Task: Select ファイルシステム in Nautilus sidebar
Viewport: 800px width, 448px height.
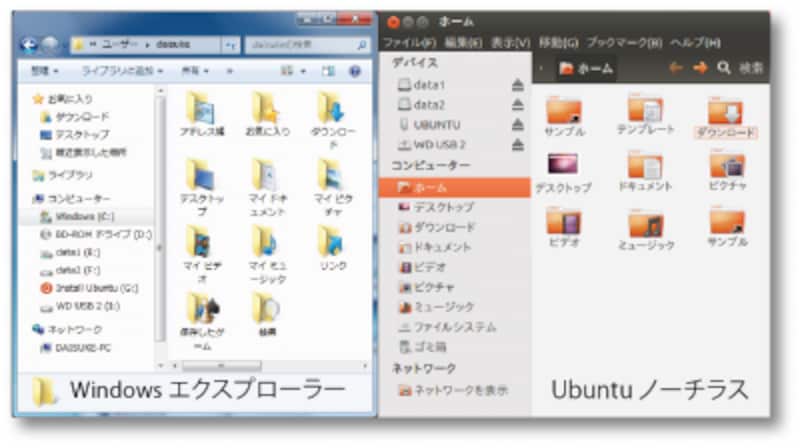Action: pyautogui.click(x=447, y=327)
